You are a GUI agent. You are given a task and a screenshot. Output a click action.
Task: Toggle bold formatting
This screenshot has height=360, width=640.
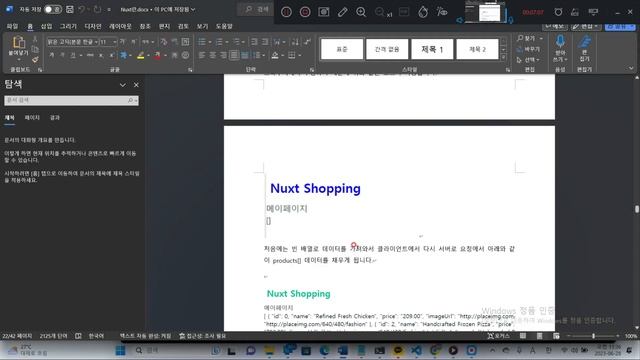[x=52, y=55]
